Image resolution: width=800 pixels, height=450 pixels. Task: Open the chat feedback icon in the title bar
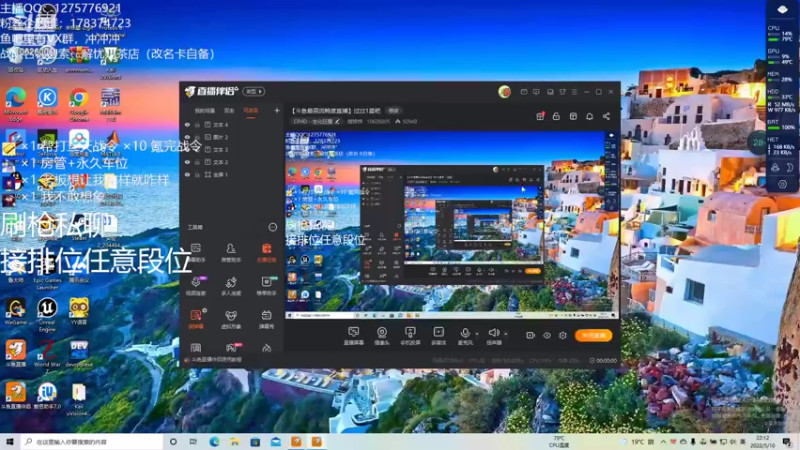(536, 92)
